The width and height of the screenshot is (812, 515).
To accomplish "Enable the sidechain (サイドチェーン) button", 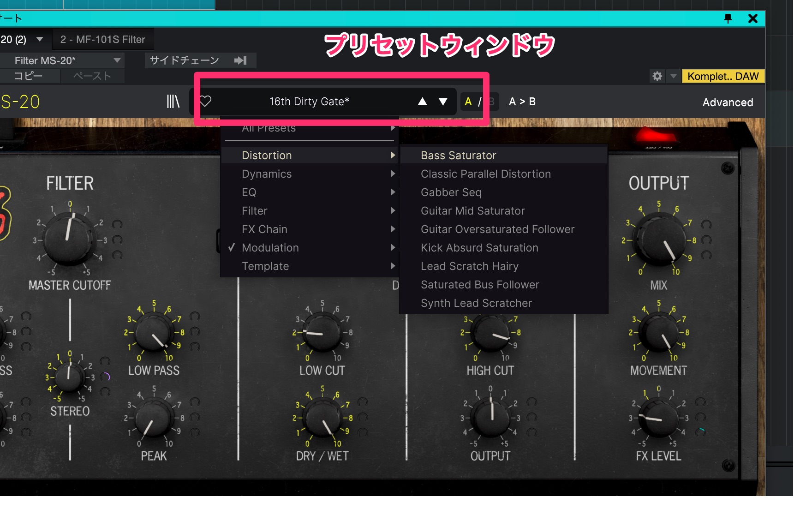I will tap(185, 60).
